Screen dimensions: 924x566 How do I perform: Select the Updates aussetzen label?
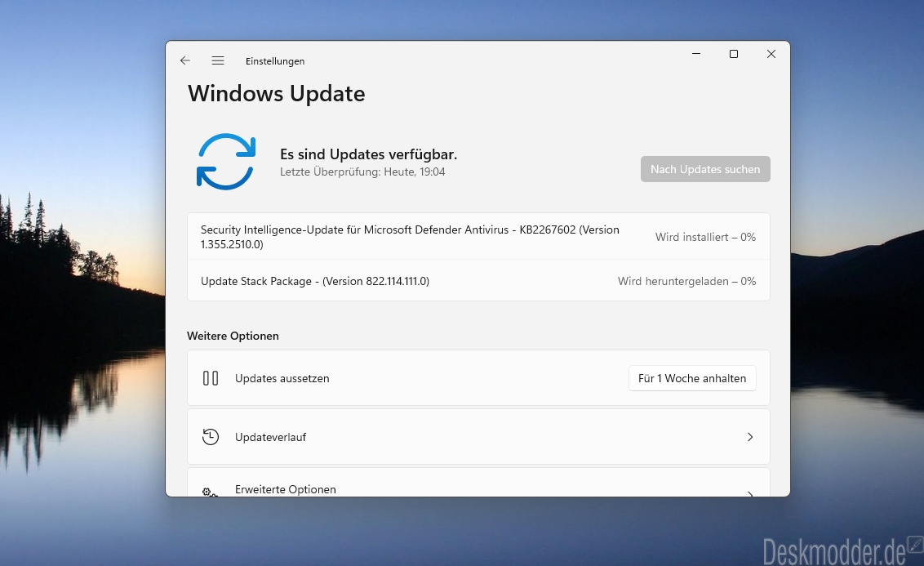[282, 378]
